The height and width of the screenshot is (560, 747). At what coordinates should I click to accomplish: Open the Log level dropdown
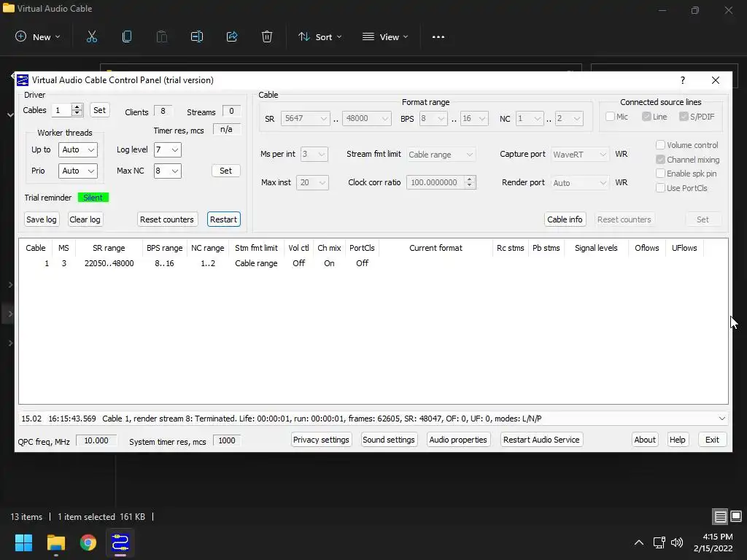pos(167,149)
